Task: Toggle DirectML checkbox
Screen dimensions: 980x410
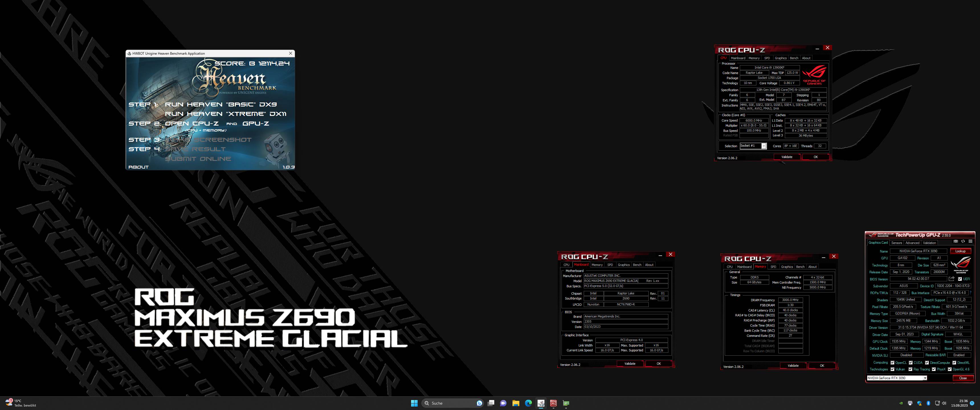Action: point(954,362)
